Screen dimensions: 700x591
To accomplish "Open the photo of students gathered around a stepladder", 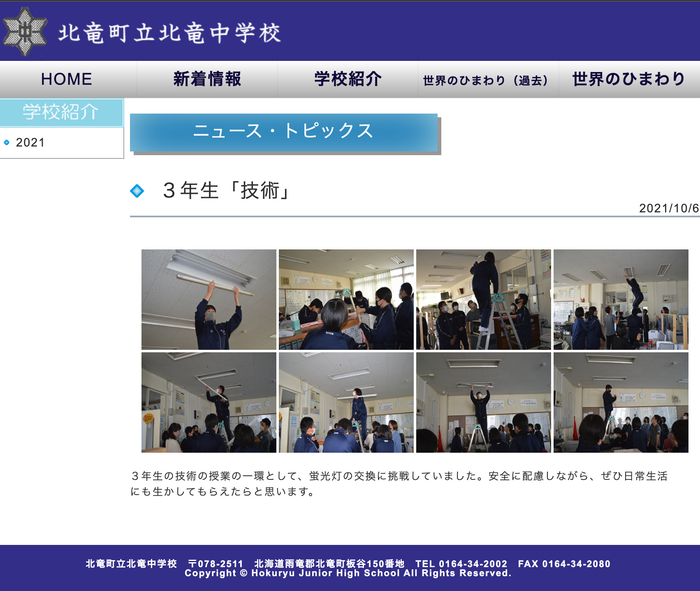I will pos(347,300).
